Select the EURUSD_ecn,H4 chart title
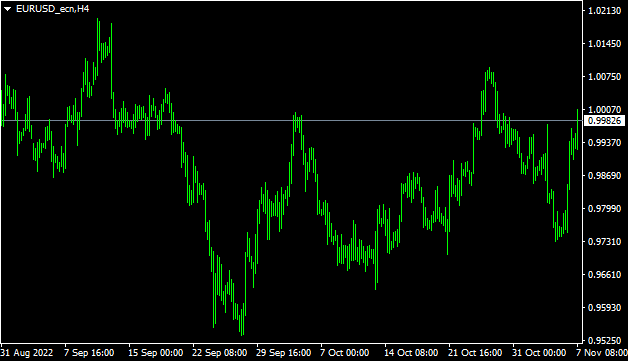Screen dimensions: 628x361 pos(52,9)
